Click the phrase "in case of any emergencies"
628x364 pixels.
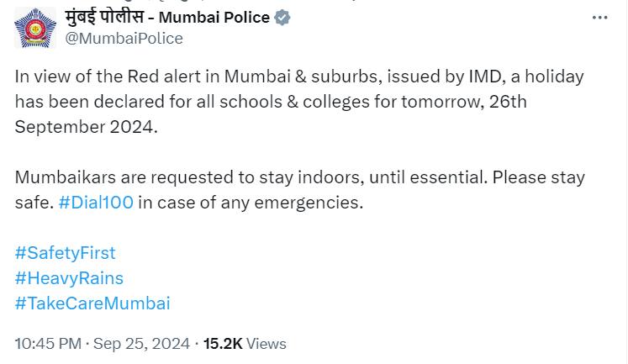[x=251, y=203]
